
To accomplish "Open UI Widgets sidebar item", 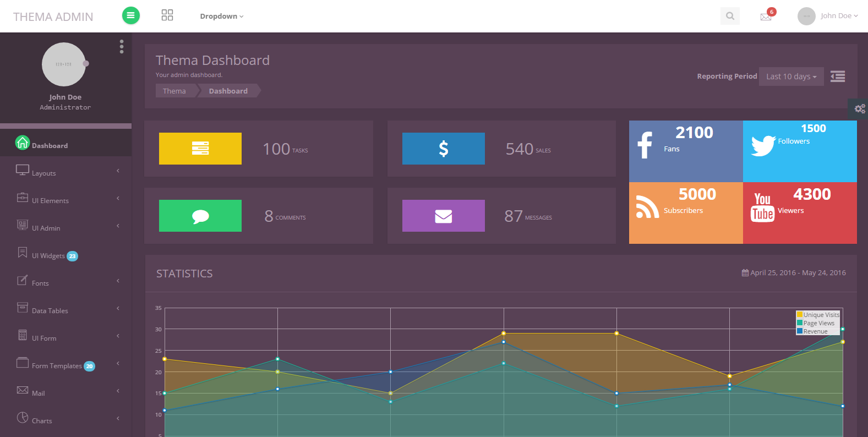I will pos(48,255).
